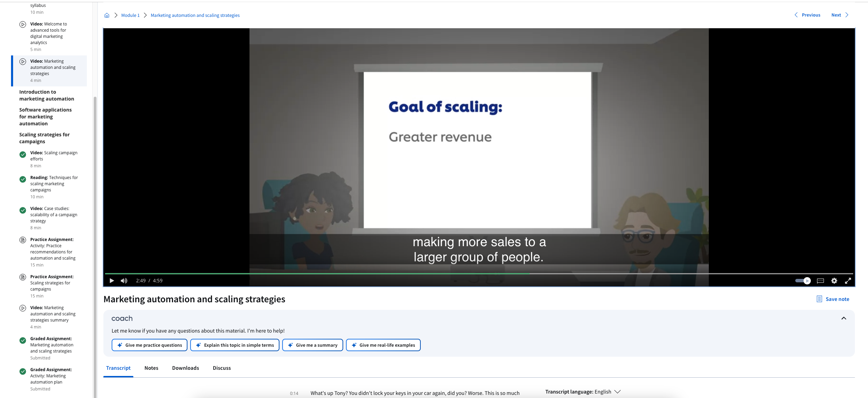Switch to the Notes tab

151,368
